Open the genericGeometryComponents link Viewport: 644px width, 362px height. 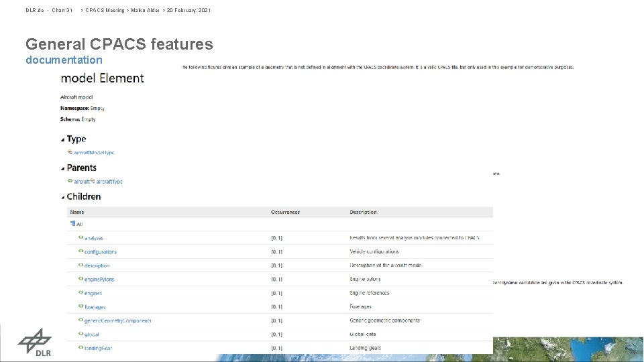tap(118, 321)
